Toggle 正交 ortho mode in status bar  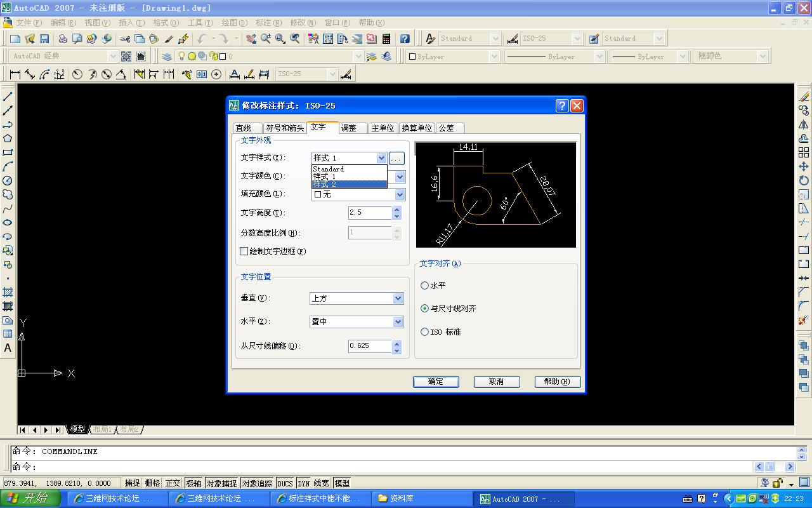173,483
